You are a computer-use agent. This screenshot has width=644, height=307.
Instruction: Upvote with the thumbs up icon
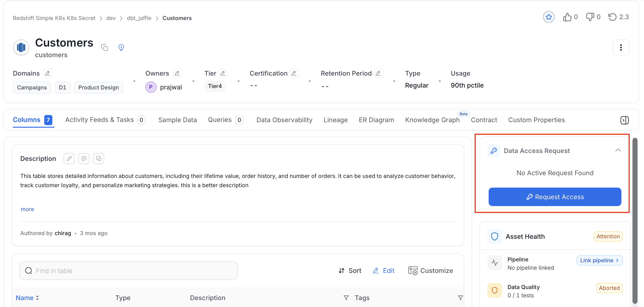click(x=567, y=17)
